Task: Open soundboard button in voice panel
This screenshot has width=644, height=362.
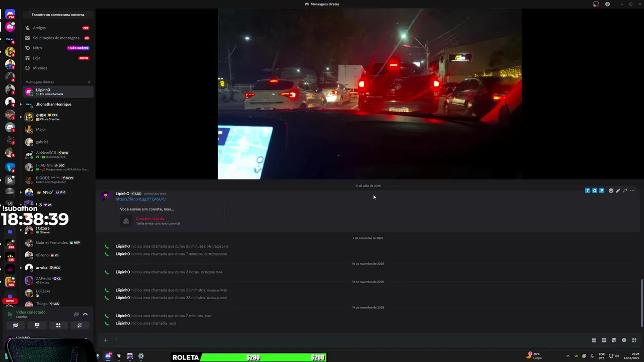Action: [x=79, y=325]
